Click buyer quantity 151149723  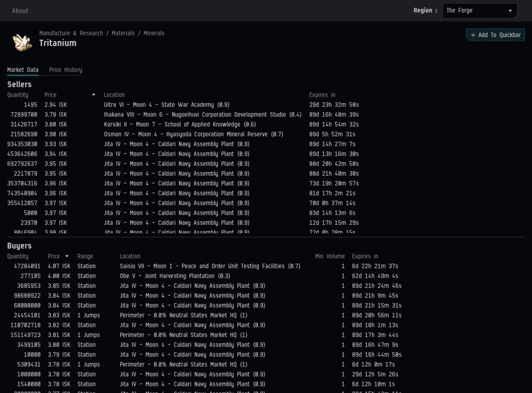click(26, 335)
